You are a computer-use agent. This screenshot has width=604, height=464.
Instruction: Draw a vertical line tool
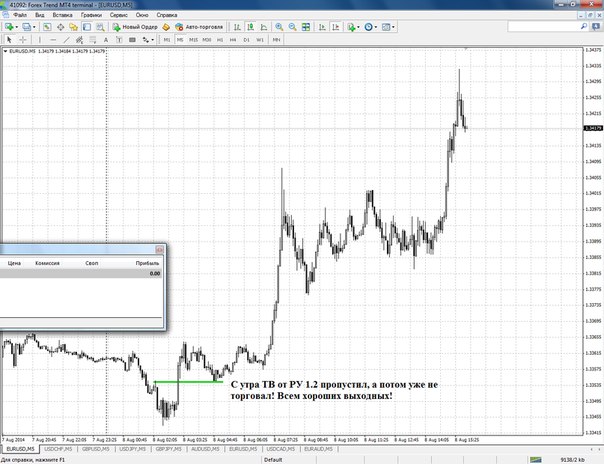pos(39,40)
